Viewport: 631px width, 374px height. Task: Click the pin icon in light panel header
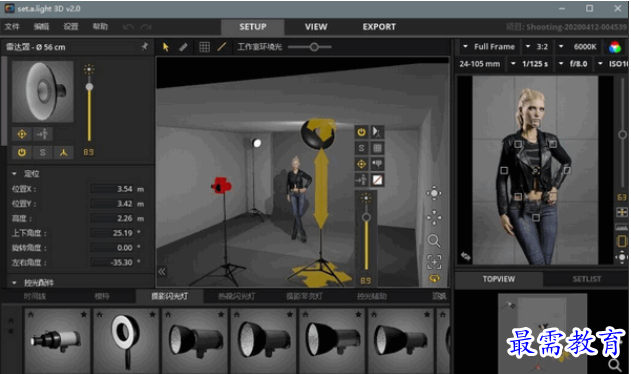[144, 47]
